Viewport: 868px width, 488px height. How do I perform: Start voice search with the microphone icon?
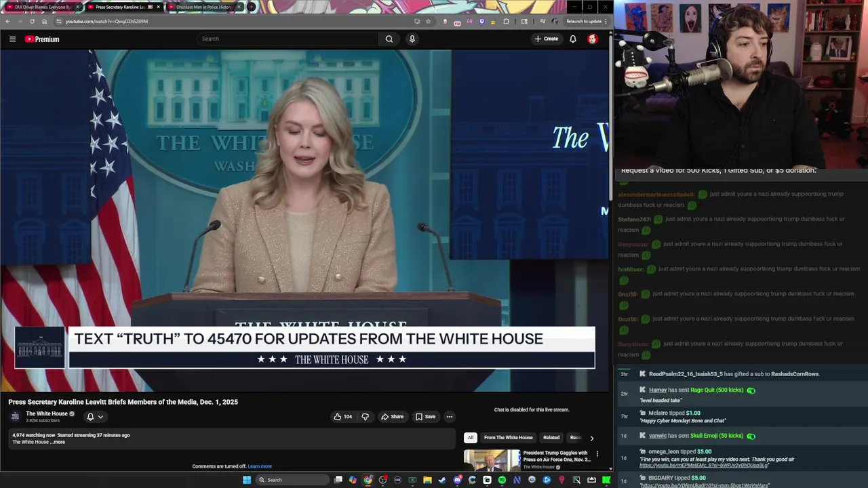(412, 39)
